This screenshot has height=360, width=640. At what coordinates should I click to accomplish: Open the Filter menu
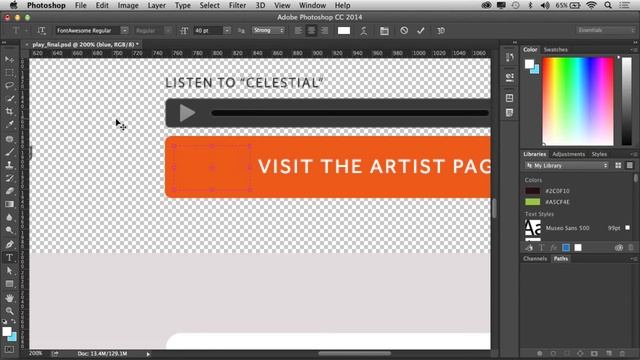pos(237,5)
